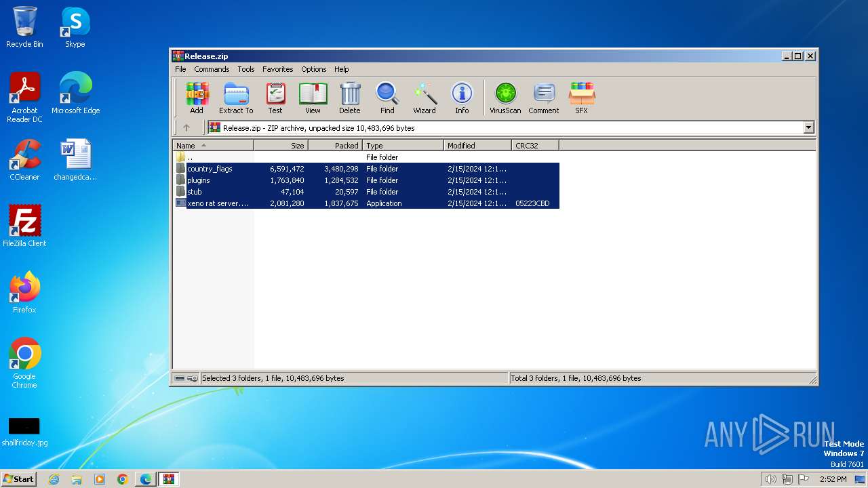
Task: Start the VirusScan tool
Action: 505,98
